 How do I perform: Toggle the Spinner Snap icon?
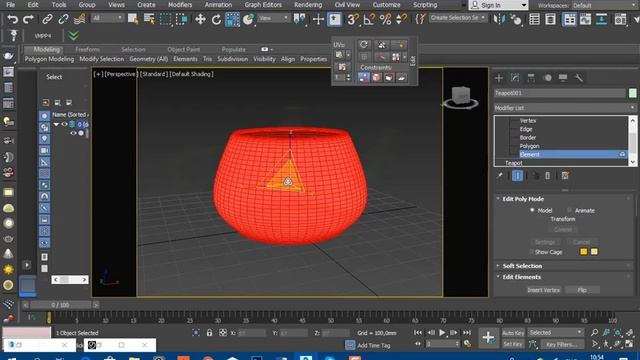click(402, 19)
